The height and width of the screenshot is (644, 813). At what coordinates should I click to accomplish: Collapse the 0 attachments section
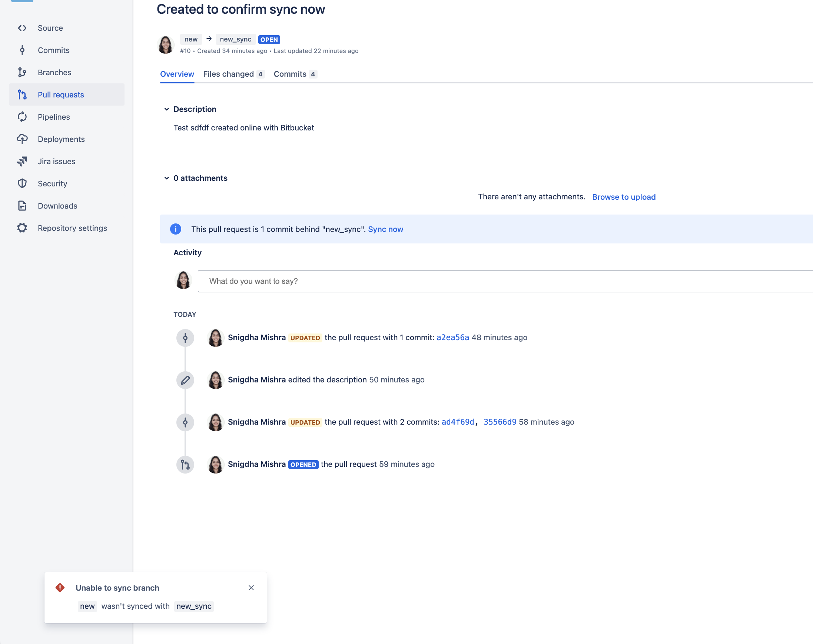click(166, 178)
